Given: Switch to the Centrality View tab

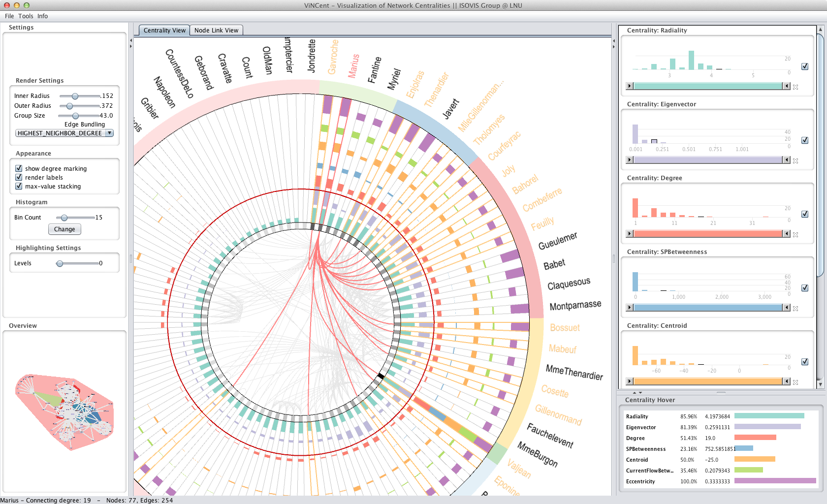Looking at the screenshot, I should (164, 31).
